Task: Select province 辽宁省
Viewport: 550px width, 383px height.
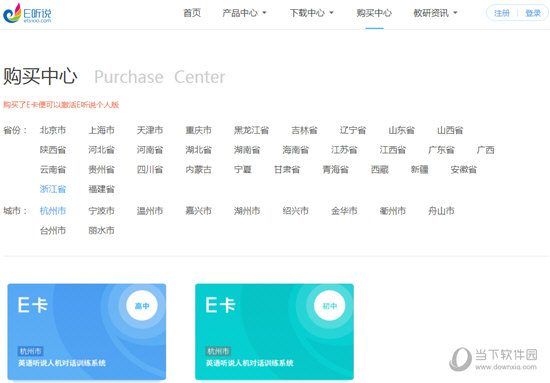Action: 353,130
